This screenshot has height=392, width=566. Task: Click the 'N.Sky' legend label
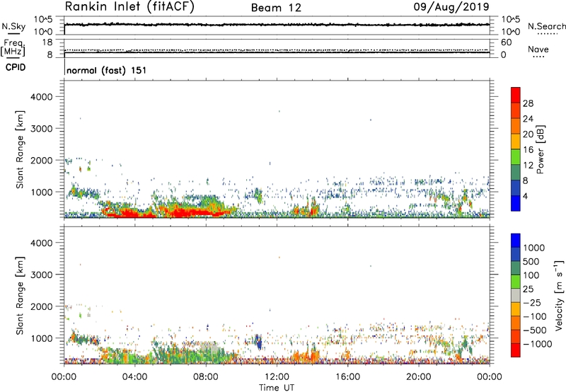(x=13, y=26)
